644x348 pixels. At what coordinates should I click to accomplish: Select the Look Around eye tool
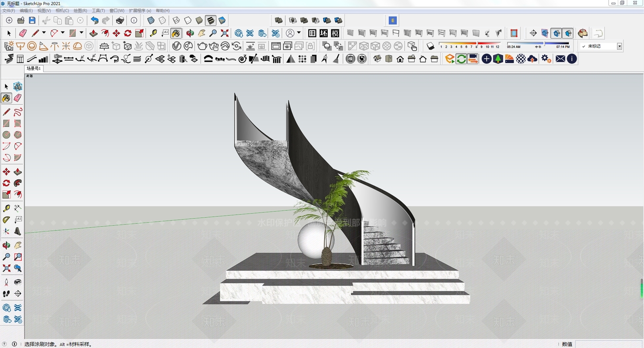click(x=18, y=282)
